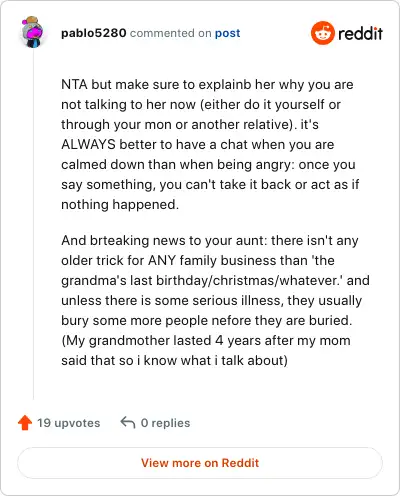
Task: Follow the blue 'post' link
Action: 227,33
